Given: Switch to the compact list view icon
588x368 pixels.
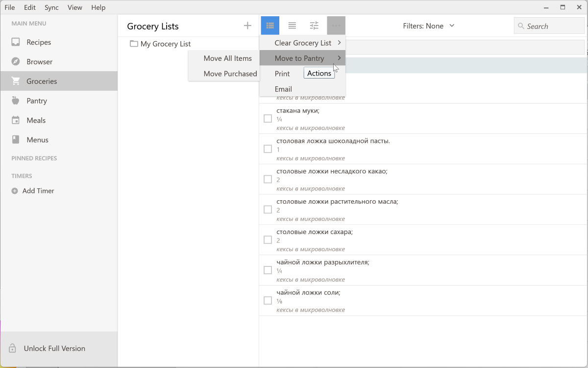Looking at the screenshot, I should 292,26.
